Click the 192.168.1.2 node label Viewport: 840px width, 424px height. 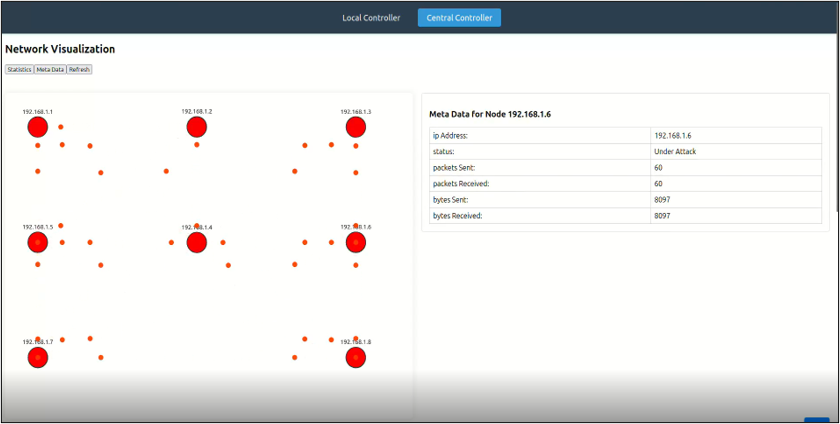(197, 111)
